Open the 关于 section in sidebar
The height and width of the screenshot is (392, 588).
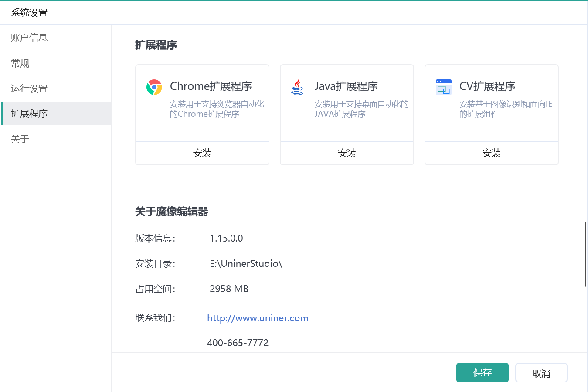pyautogui.click(x=56, y=139)
